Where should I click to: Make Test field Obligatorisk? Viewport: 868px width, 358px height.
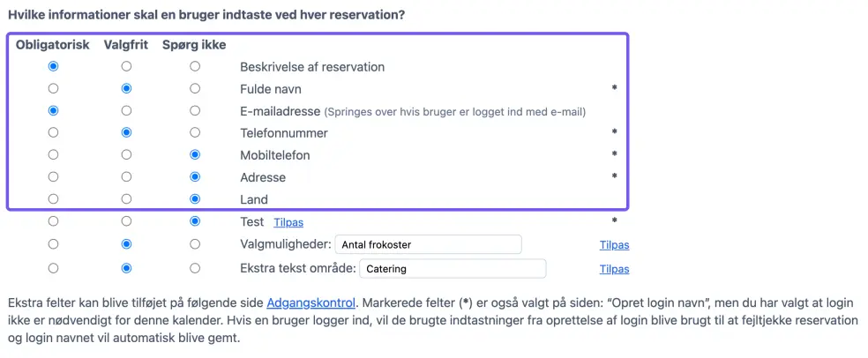click(x=54, y=221)
